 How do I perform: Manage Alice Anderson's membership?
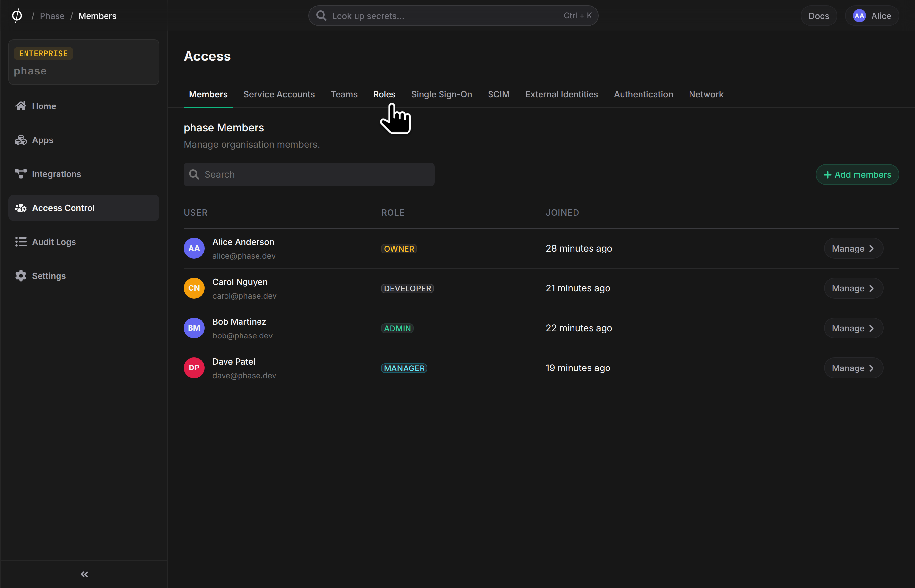(x=854, y=249)
